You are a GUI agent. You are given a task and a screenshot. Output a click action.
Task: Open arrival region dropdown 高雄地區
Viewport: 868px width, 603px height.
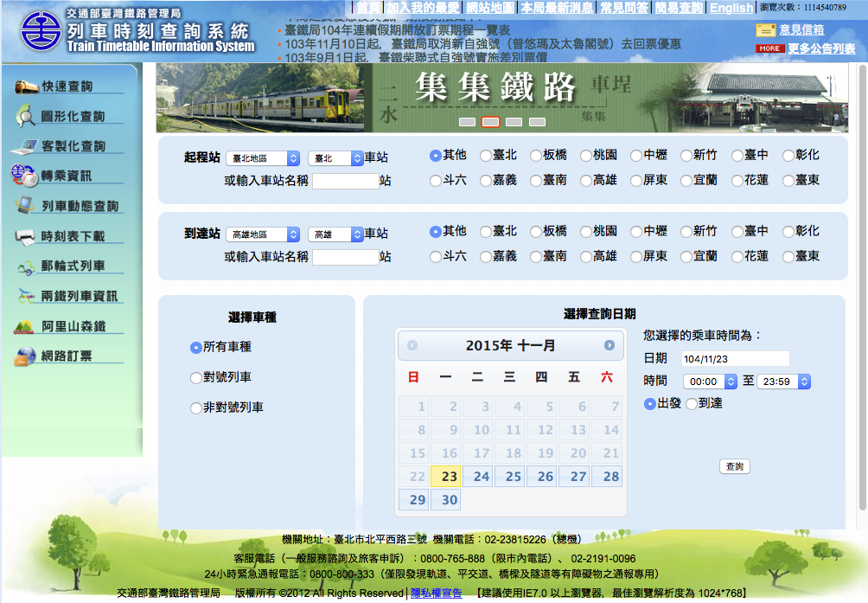[263, 234]
